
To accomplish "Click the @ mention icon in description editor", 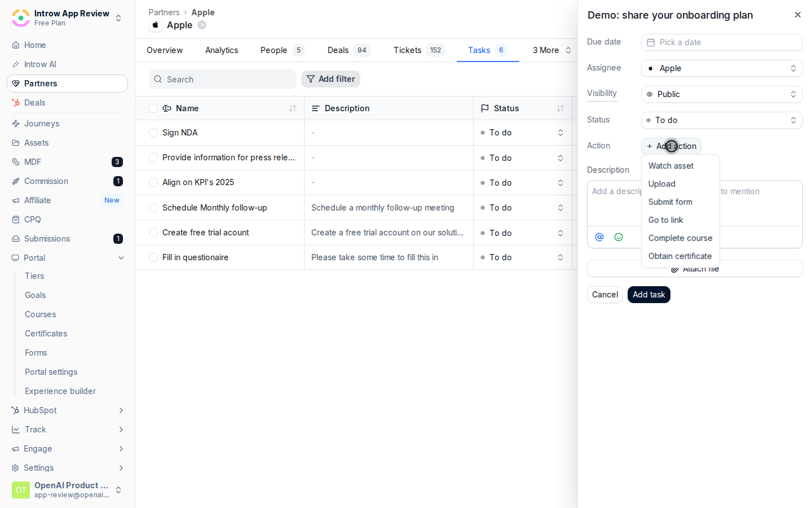I will 599,237.
